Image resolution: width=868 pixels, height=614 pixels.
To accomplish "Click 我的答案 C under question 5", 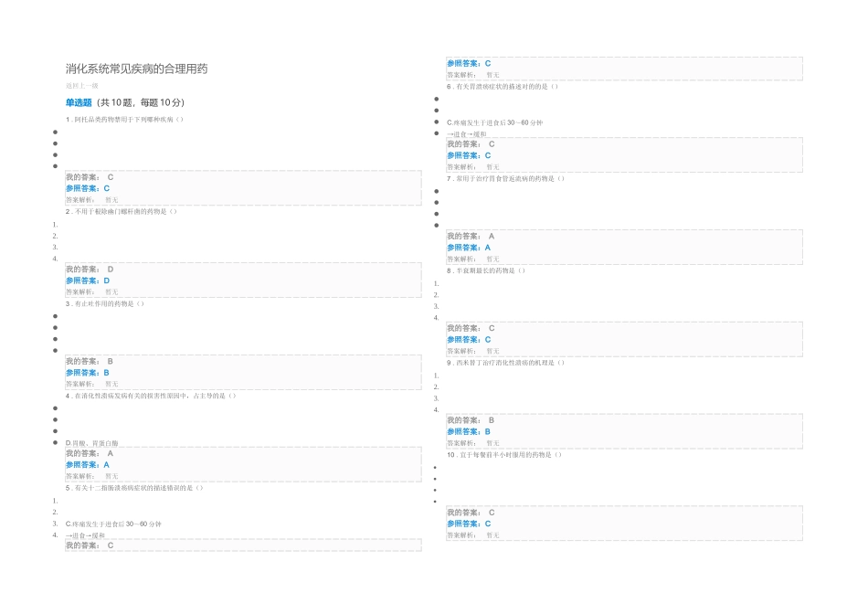I will pyautogui.click(x=90, y=545).
